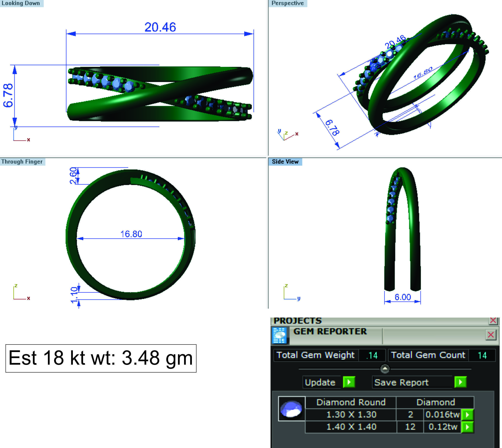502x448 pixels.
Task: Click green arrow on 1.30 X 1.30 row
Action: [467, 415]
